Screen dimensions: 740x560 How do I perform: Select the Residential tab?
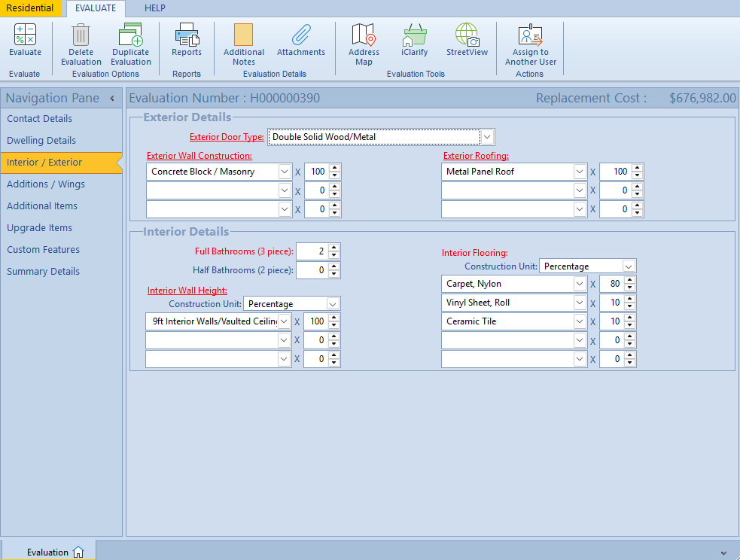tap(30, 8)
